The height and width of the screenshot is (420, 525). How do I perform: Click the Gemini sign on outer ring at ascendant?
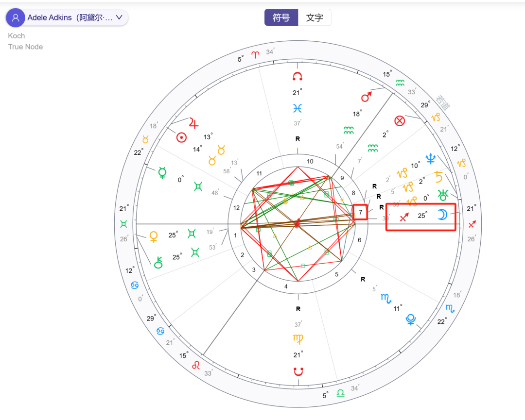click(123, 224)
